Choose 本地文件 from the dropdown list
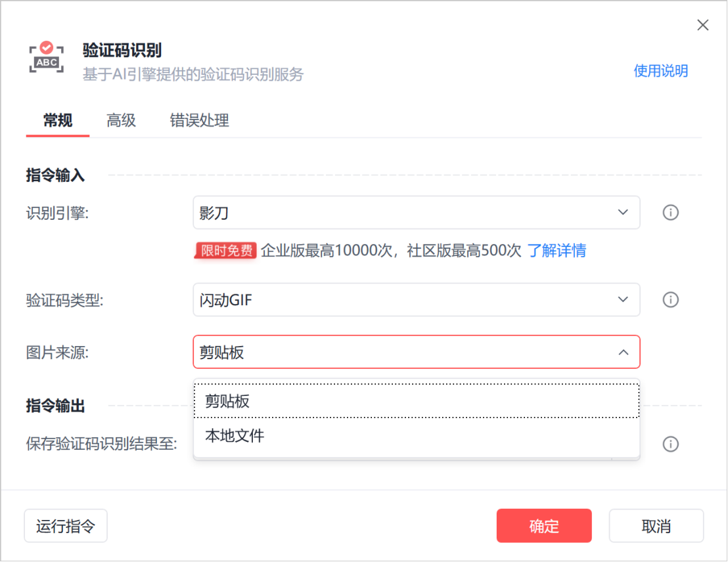Viewport: 728px width, 562px height. [x=416, y=435]
